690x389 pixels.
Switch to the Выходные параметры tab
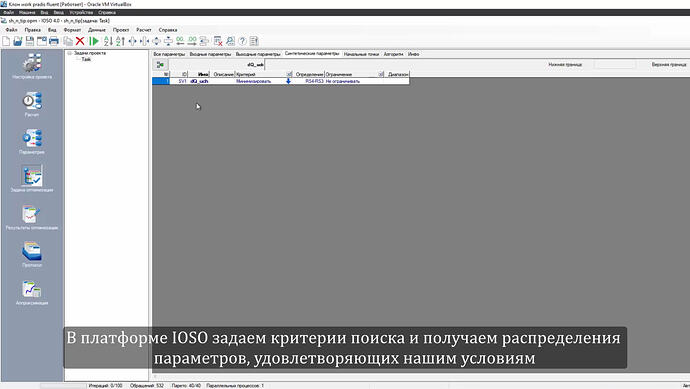pos(258,54)
